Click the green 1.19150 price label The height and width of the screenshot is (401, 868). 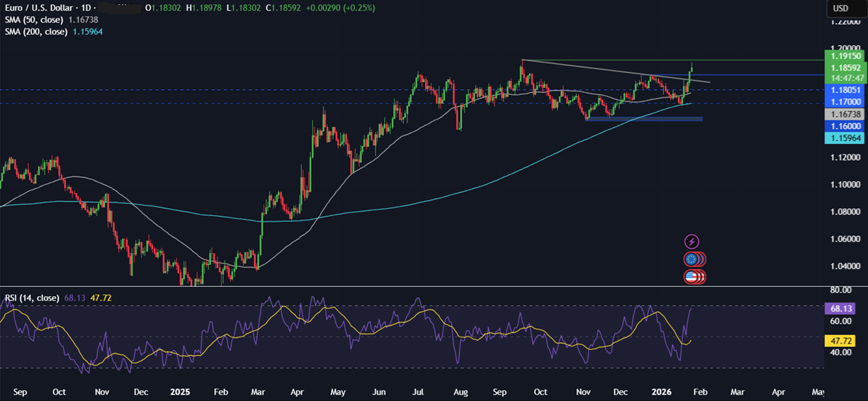point(846,55)
